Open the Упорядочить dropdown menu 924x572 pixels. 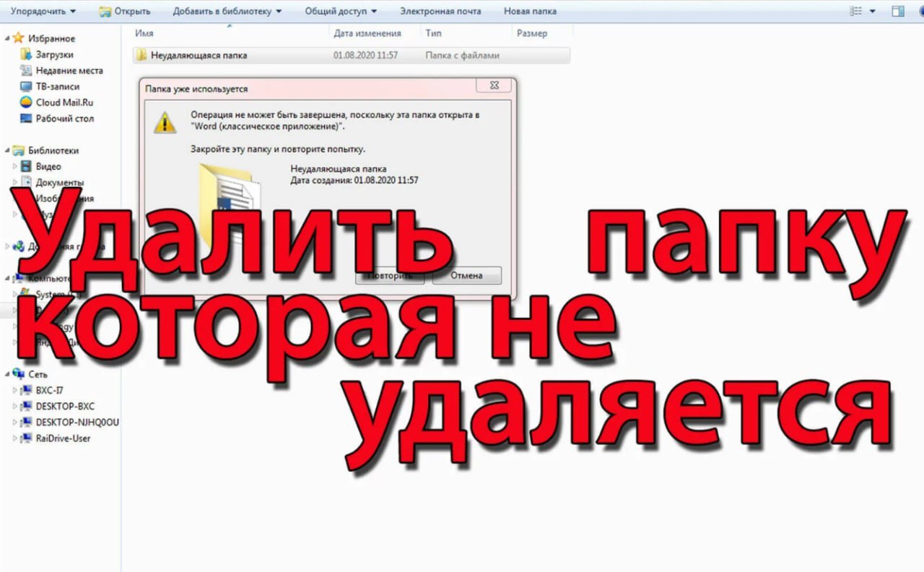coord(43,12)
